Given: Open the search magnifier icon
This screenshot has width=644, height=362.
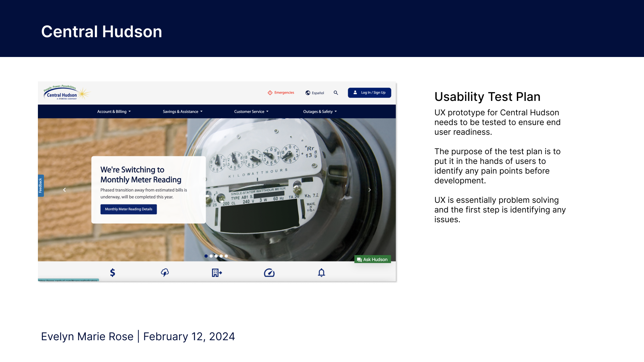Looking at the screenshot, I should (336, 93).
